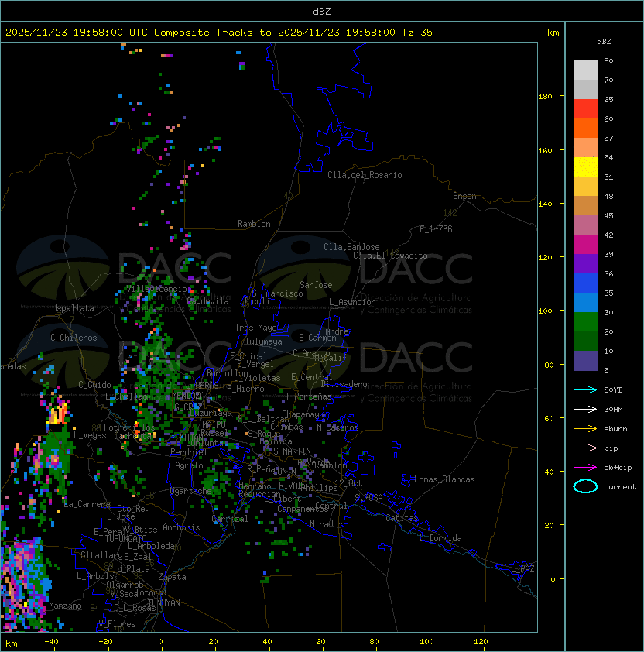Click the 'V_Flores' map label
644x652 pixels.
[117, 624]
